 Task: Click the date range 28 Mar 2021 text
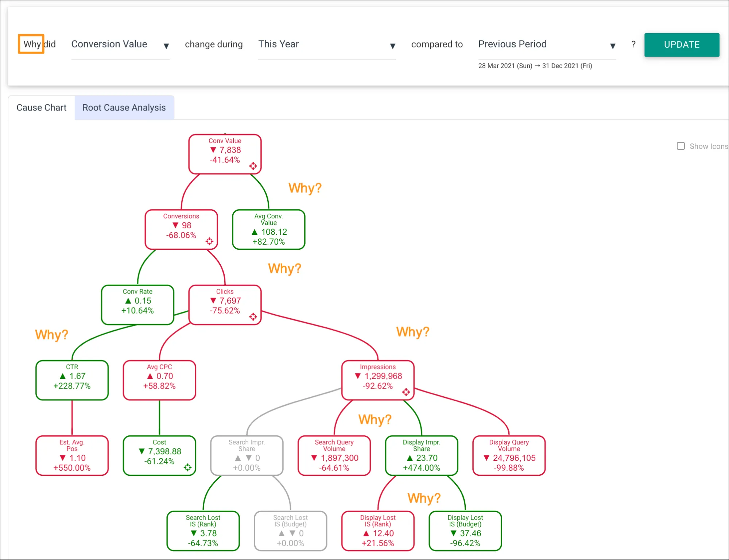pos(505,66)
